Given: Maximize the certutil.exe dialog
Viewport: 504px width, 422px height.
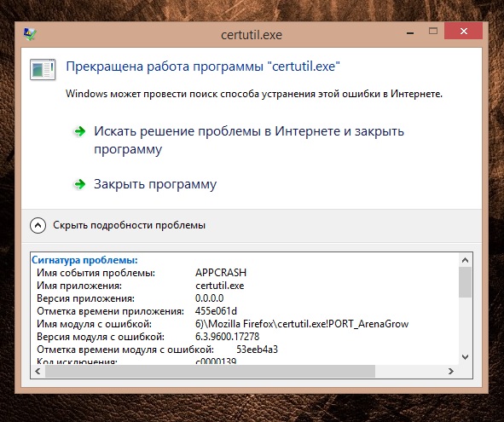Looking at the screenshot, I should click(x=433, y=32).
